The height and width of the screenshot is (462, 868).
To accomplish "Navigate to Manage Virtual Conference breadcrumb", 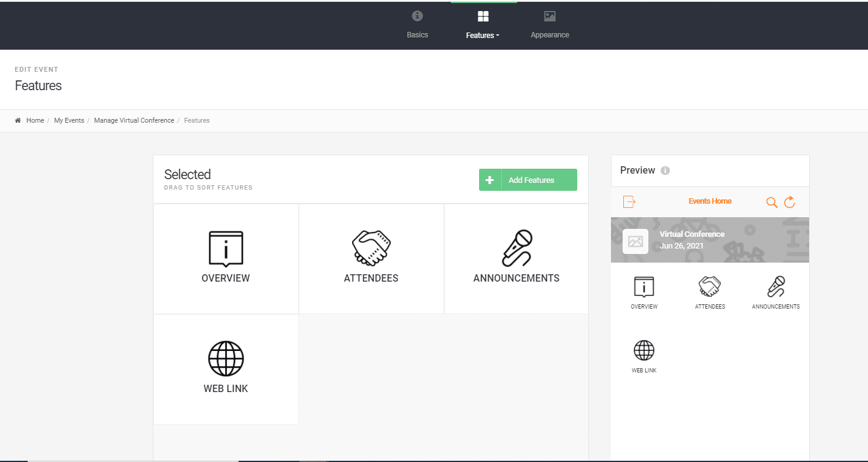I will 134,120.
